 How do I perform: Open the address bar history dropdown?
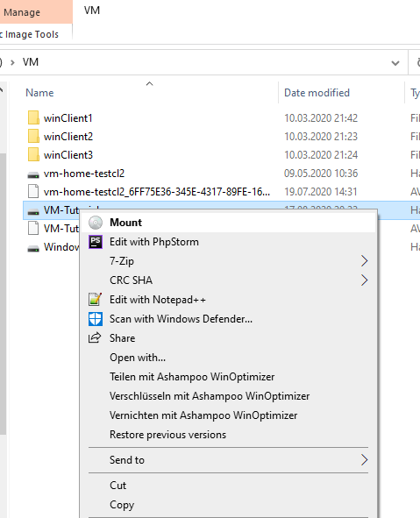coord(395,63)
